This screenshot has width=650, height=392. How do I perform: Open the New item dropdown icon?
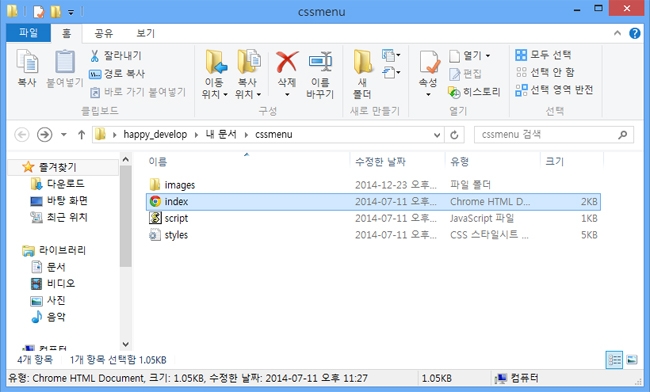pos(390,55)
